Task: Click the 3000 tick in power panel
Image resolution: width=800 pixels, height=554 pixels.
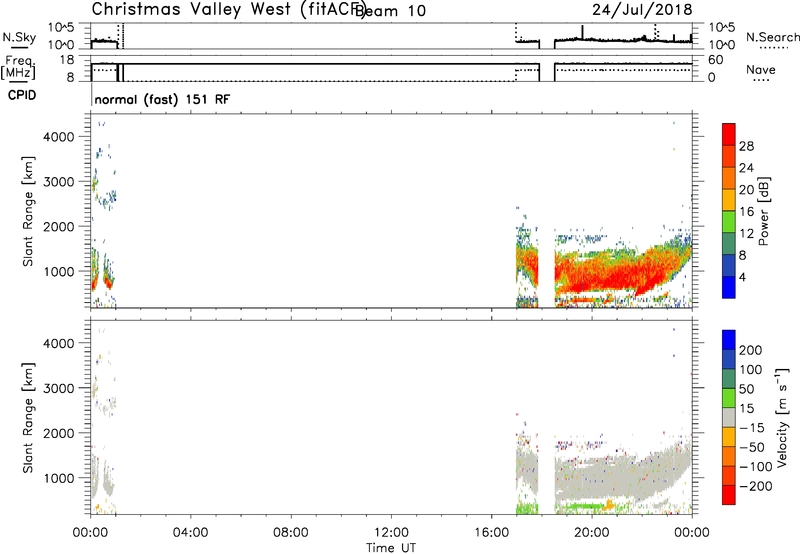Action: click(58, 182)
